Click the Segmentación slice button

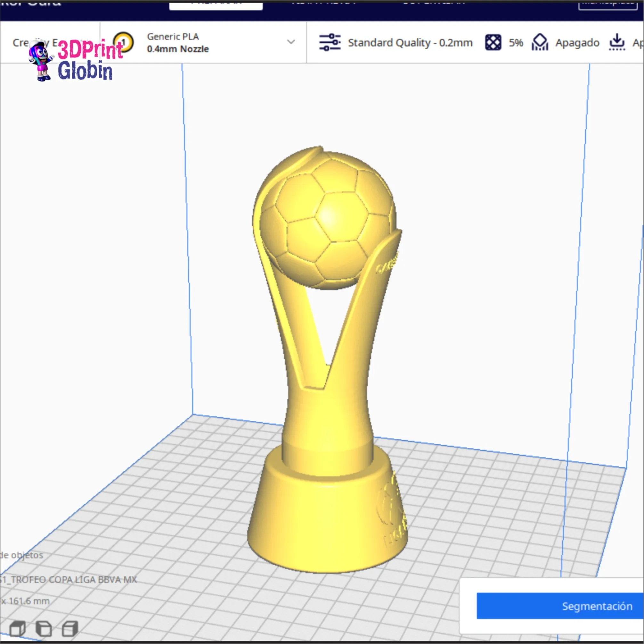pyautogui.click(x=560, y=606)
